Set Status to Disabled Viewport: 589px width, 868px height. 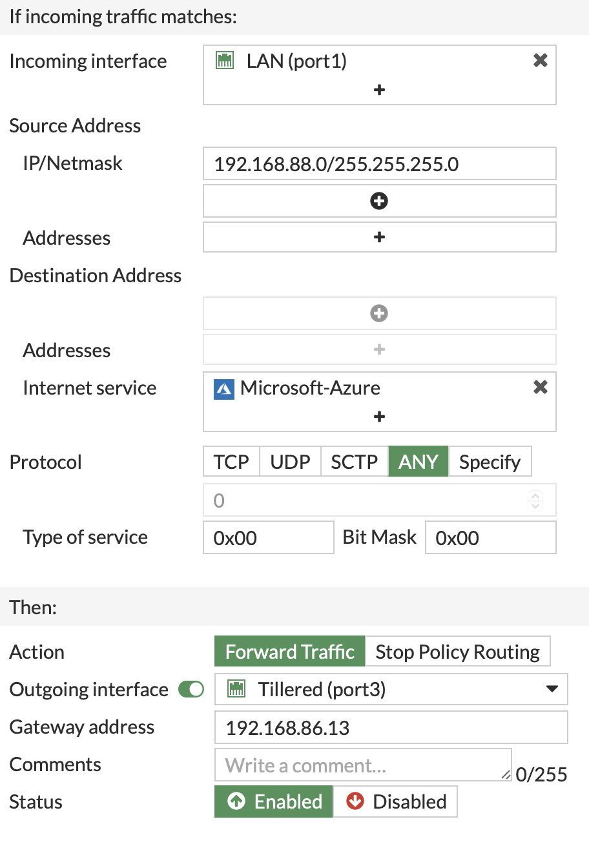click(x=395, y=801)
